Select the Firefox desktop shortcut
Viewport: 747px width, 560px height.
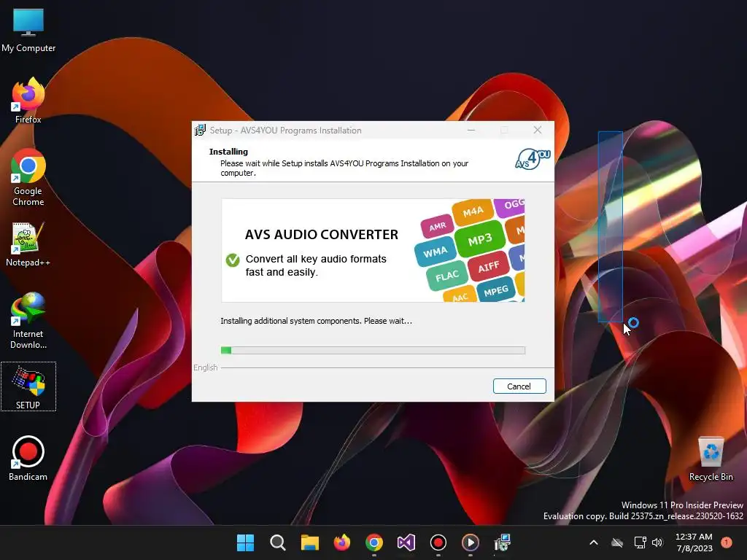[28, 101]
